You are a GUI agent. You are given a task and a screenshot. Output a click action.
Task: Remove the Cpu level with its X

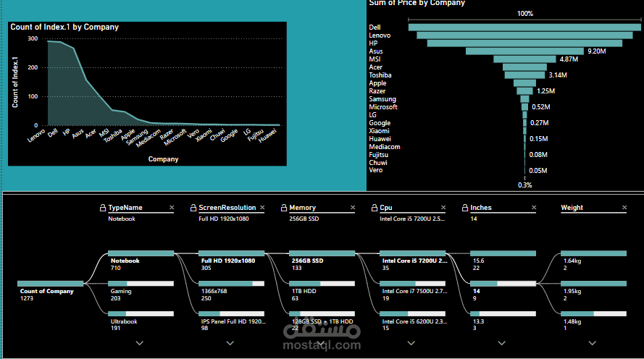click(x=443, y=208)
